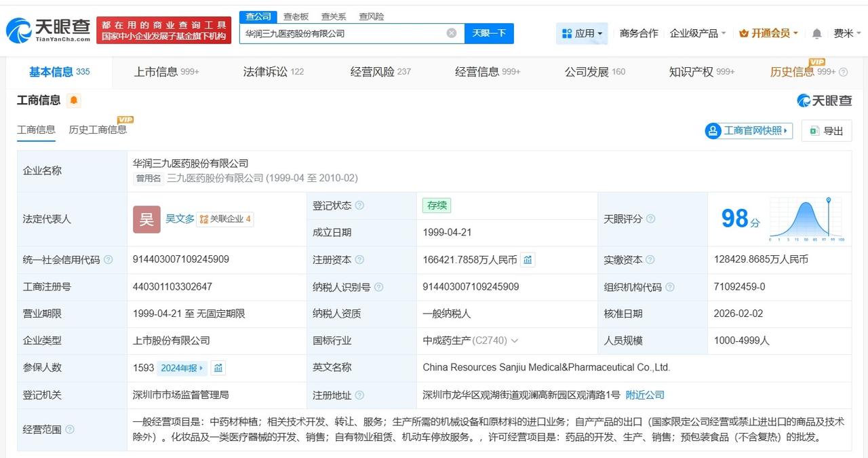Open chart icon beside 参保人数 value
This screenshot has width=868, height=458.
tap(218, 368)
